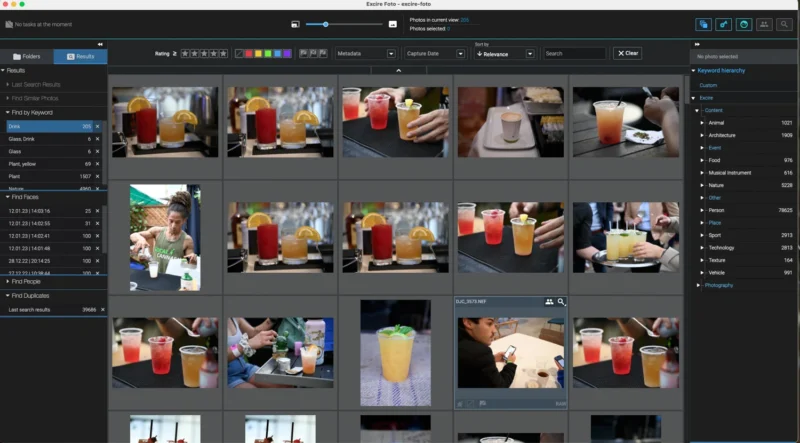Viewport: 800px width, 443px height.
Task: Remove the Drink keyword search
Action: pos(97,126)
